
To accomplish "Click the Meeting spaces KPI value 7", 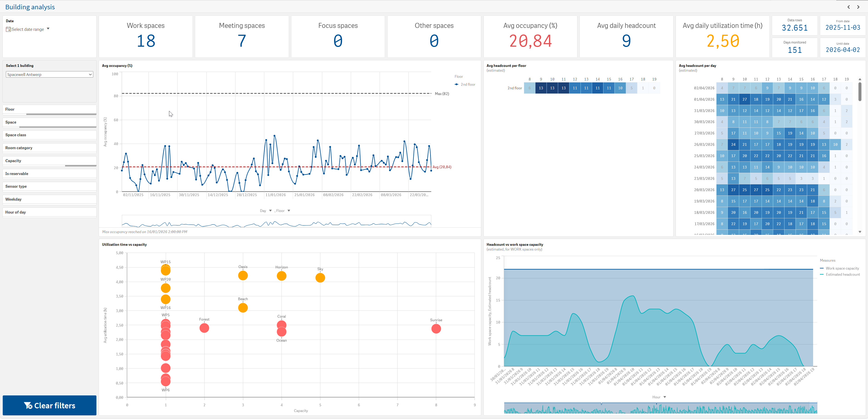I will (242, 41).
